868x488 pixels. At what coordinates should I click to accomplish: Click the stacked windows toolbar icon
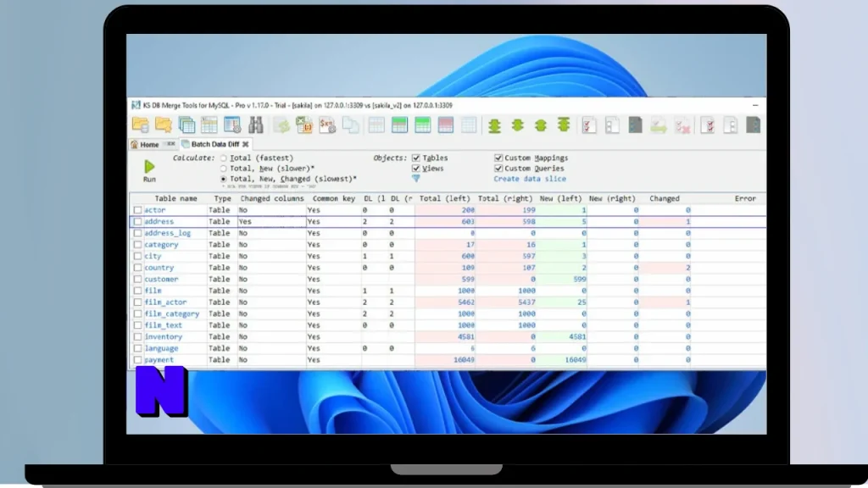pos(186,125)
